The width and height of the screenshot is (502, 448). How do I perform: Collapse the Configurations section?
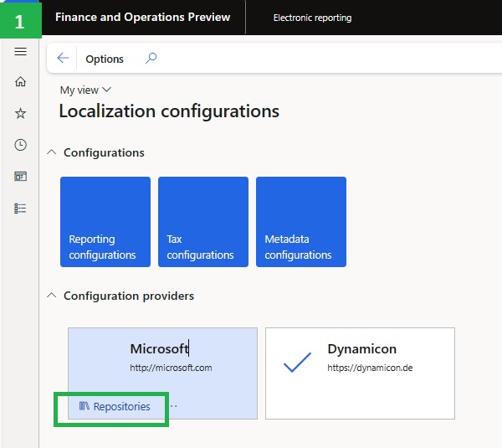click(x=52, y=152)
